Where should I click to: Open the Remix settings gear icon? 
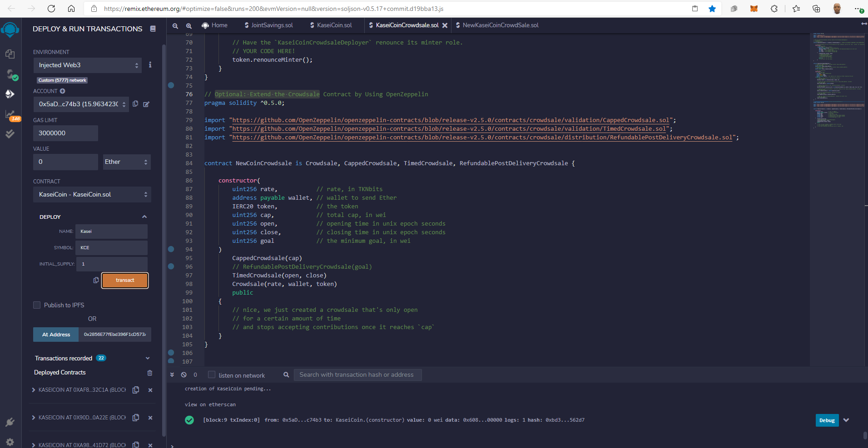click(x=10, y=442)
